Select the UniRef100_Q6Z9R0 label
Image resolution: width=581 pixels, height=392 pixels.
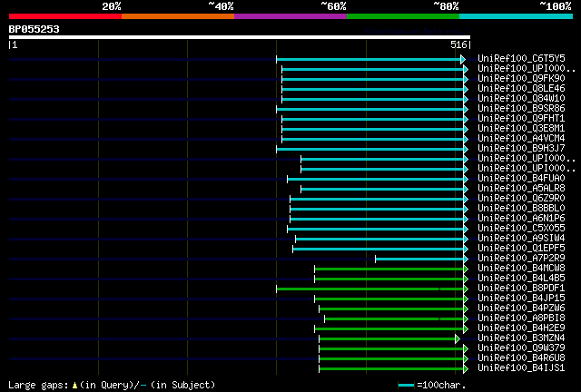coord(521,198)
